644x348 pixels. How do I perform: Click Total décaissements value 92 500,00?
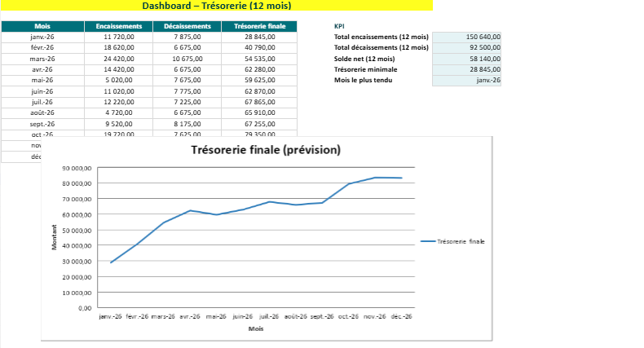click(467, 47)
